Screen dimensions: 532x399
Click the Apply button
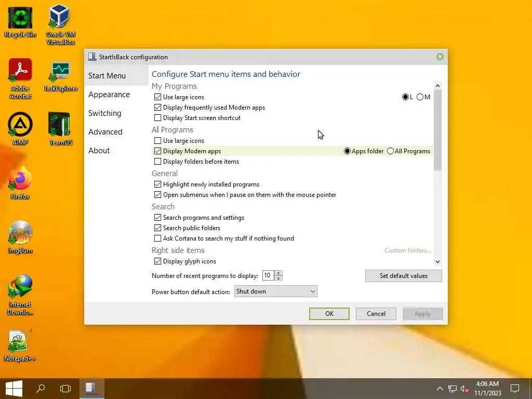[423, 314]
